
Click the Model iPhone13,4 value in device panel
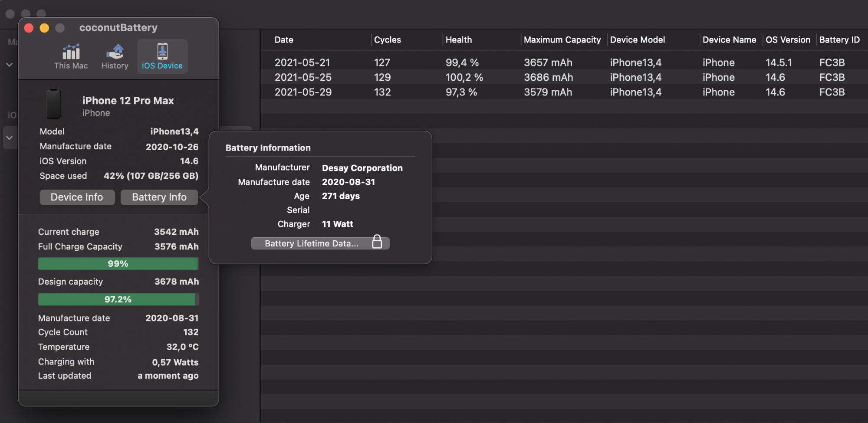[174, 131]
